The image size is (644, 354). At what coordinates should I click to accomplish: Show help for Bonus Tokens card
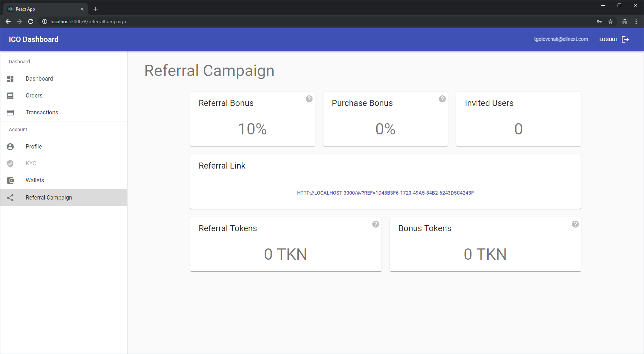point(575,224)
